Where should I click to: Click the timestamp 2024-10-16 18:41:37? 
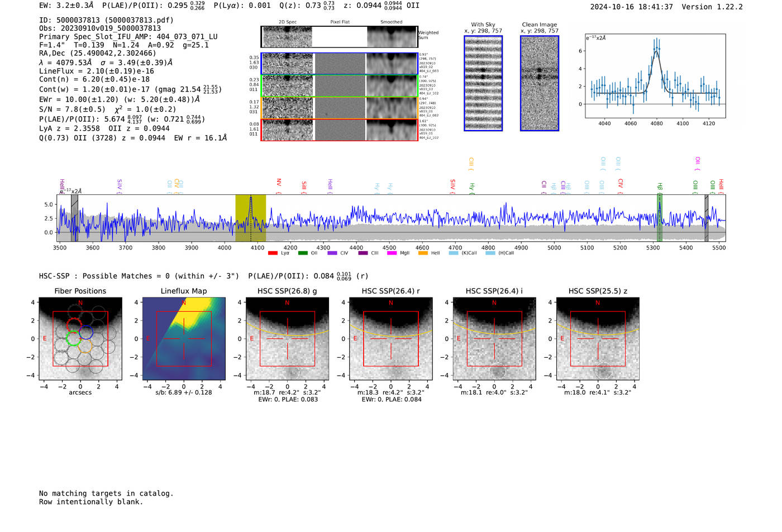click(631, 7)
